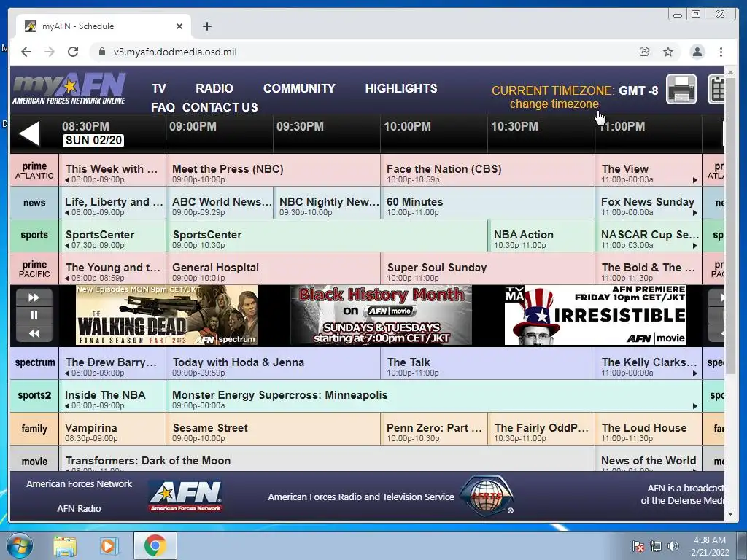Select the sports2 channel label
This screenshot has height=560, width=747.
pos(34,396)
